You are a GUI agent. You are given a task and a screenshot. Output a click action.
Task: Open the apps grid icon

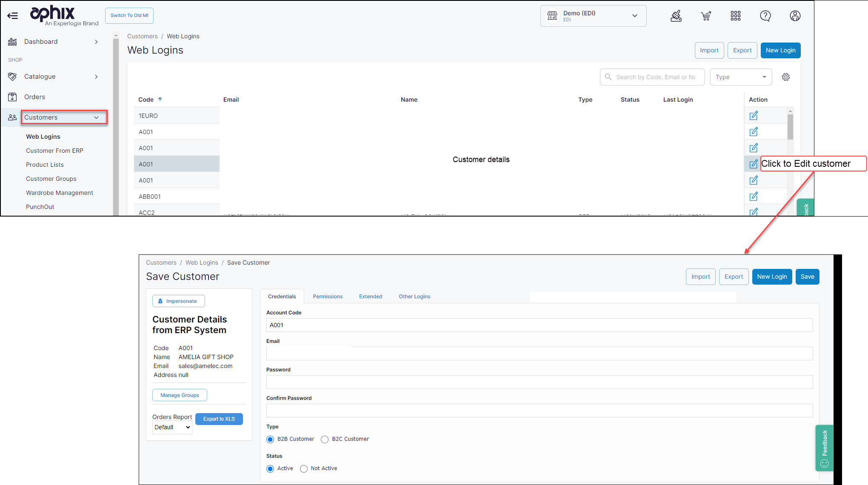(x=736, y=16)
